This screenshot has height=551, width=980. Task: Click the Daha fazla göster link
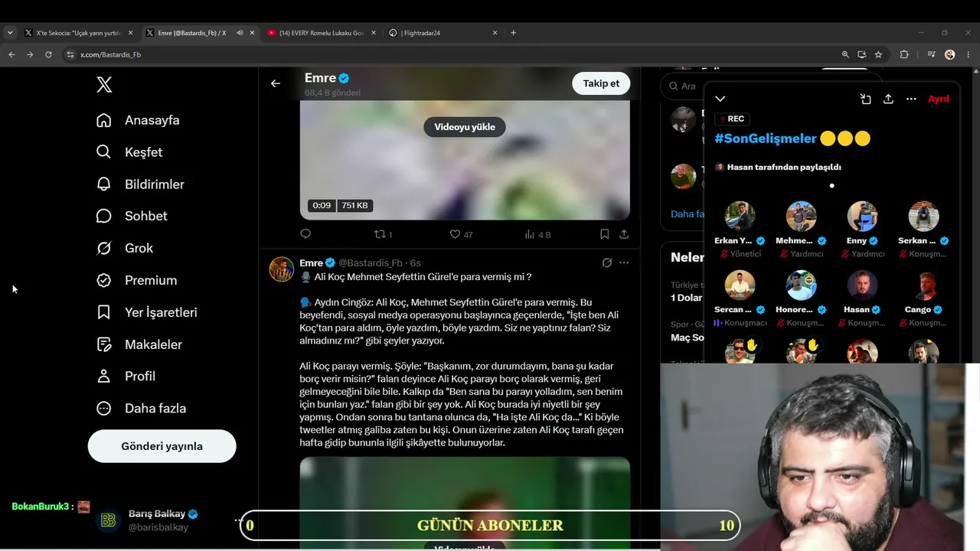[x=688, y=214]
